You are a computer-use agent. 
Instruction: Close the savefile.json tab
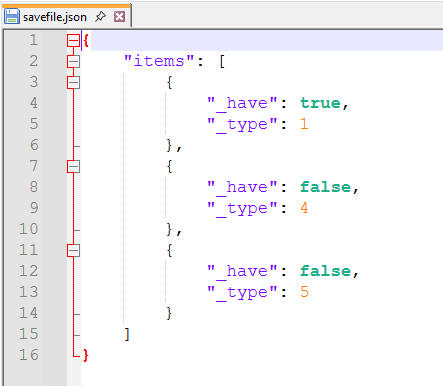click(119, 16)
